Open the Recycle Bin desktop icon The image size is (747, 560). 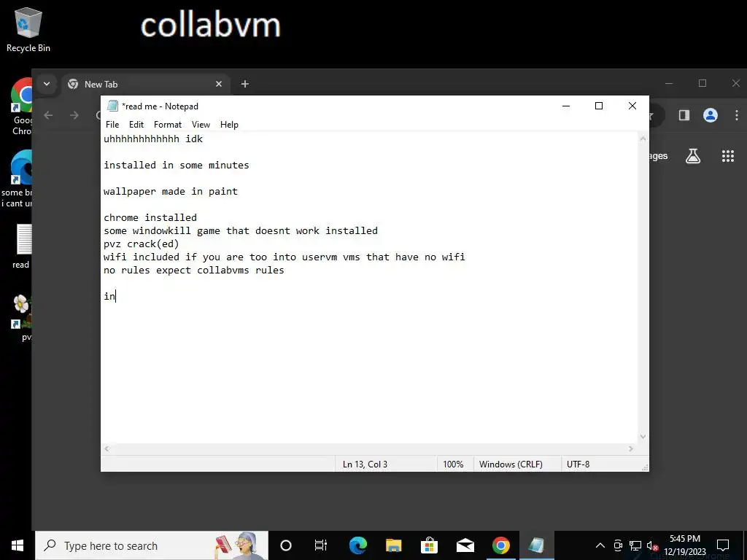[x=28, y=29]
